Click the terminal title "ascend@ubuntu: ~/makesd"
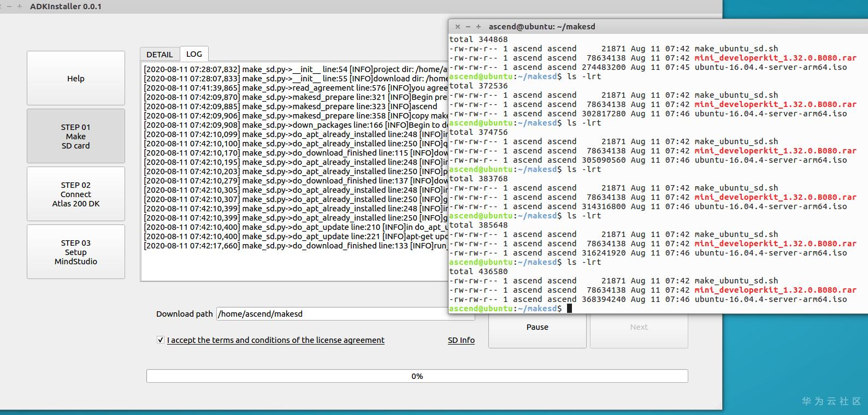This screenshot has height=415, width=868. (542, 26)
